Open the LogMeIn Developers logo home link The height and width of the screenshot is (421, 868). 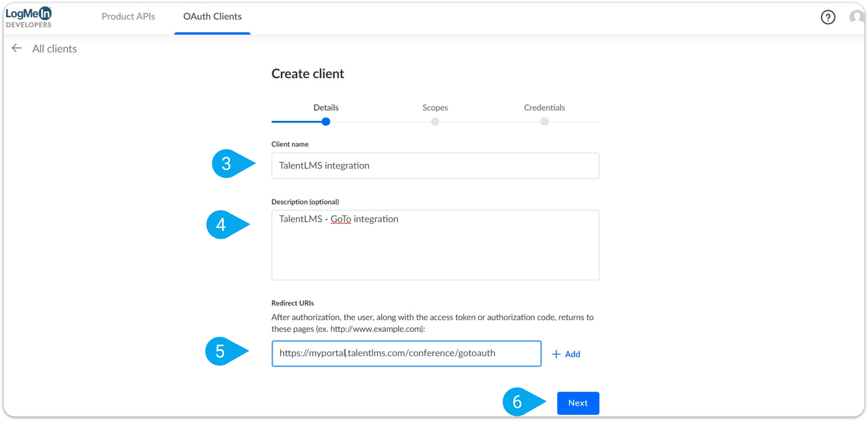coord(29,17)
